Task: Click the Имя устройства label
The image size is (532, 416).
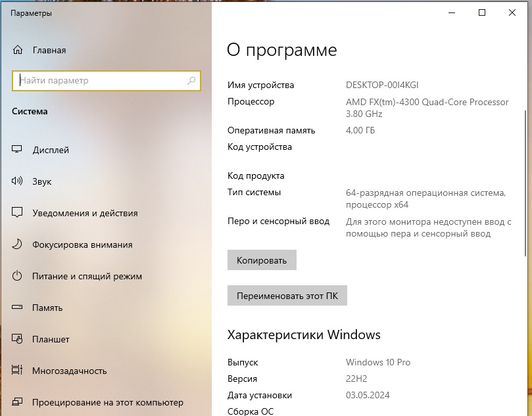Action: 260,85
